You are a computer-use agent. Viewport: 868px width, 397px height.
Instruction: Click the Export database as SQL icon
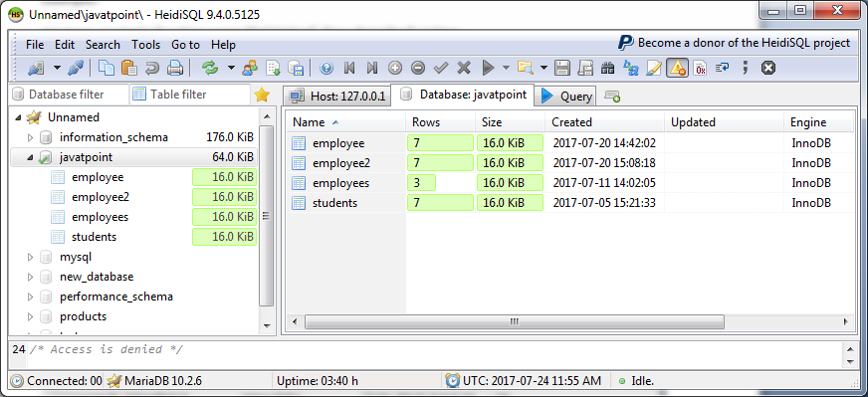(x=297, y=68)
